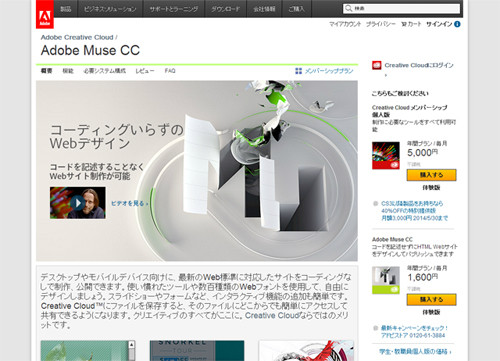Open CS3以降製品 40%OFF offer link
This screenshot has height=361, width=500.
click(x=415, y=211)
